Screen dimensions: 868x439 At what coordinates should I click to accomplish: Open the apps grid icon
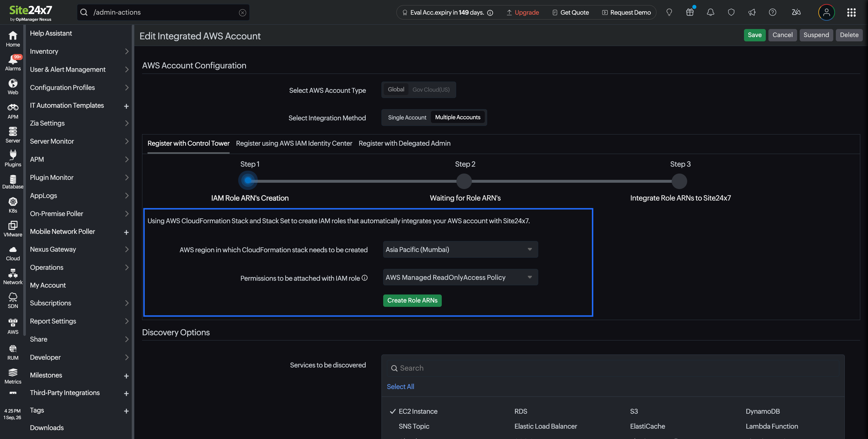coord(851,12)
